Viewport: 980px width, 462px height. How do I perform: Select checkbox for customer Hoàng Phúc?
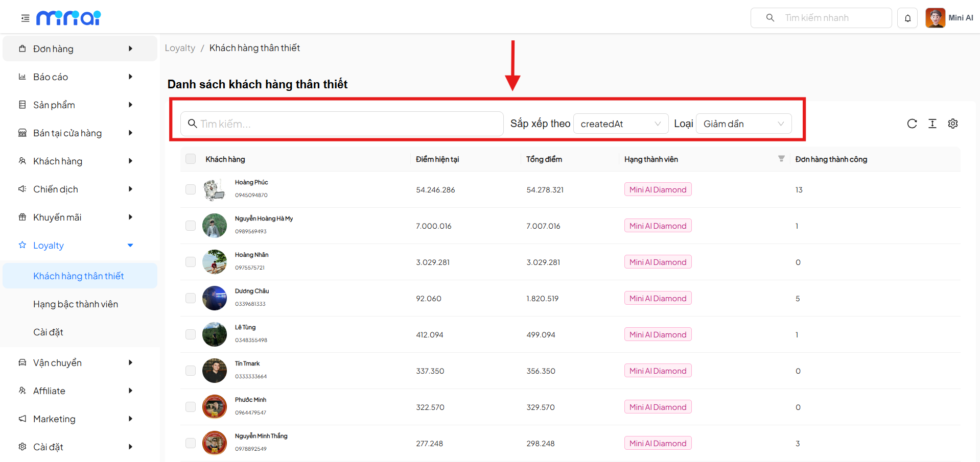191,189
